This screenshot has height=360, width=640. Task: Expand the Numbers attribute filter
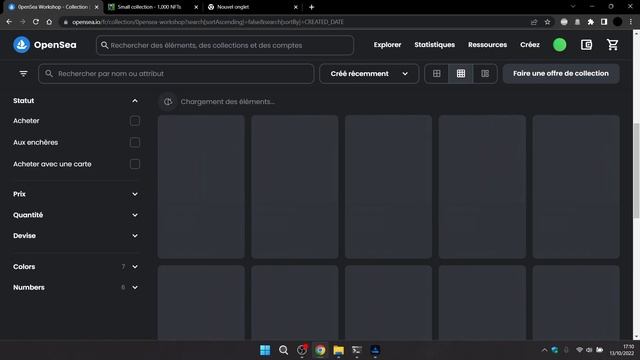tap(135, 288)
